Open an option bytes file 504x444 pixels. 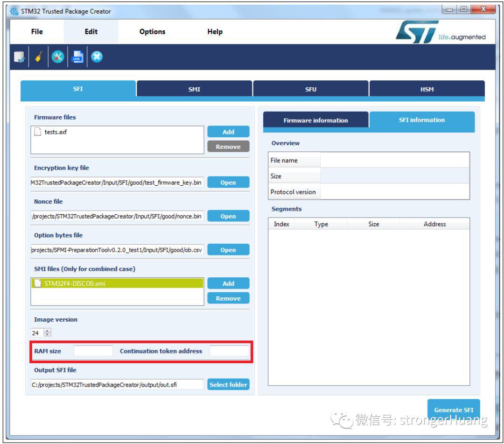pos(228,250)
